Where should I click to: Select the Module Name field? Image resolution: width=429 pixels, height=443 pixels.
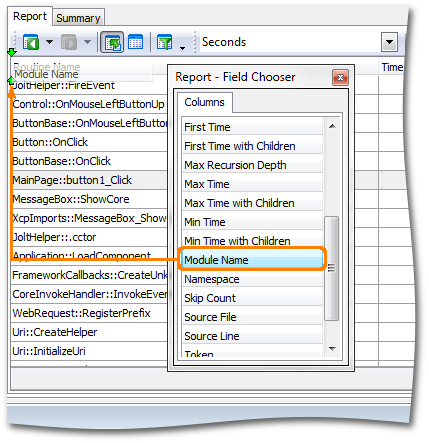click(x=252, y=260)
